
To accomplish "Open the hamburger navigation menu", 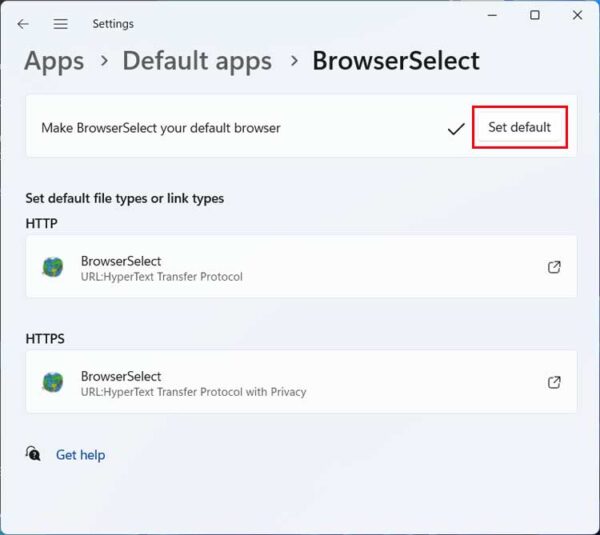I will [60, 24].
